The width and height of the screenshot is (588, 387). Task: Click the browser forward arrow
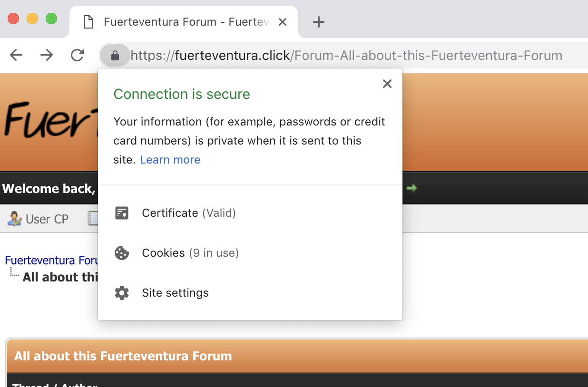[47, 56]
